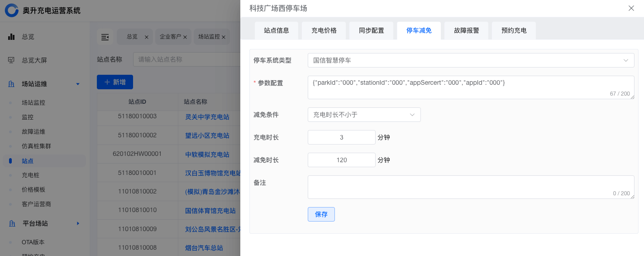
Task: Click the 备注 text area
Action: [x=471, y=187]
